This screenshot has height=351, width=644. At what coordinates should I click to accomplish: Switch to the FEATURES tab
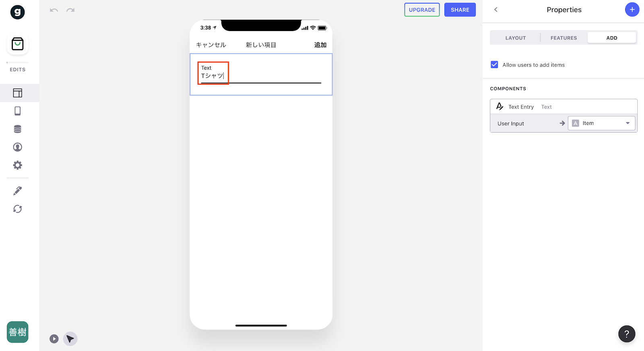point(563,38)
